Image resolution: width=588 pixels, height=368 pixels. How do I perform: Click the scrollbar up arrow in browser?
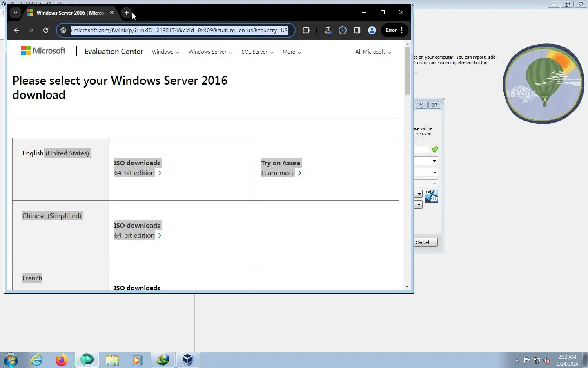[x=407, y=43]
